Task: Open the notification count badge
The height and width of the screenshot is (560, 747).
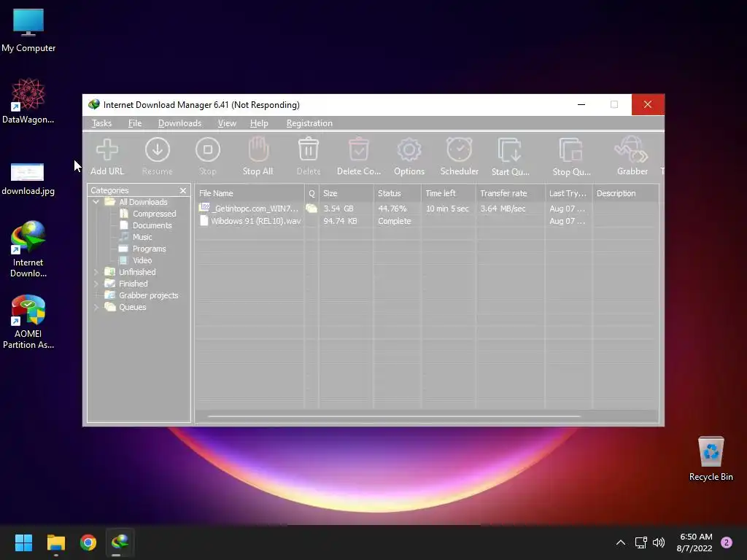Action: point(727,542)
